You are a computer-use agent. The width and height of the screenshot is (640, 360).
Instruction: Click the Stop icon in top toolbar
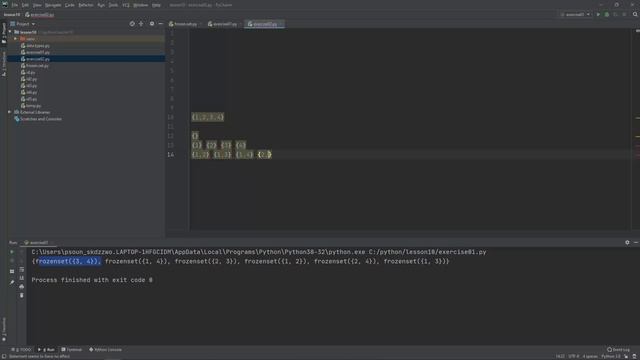(x=624, y=14)
